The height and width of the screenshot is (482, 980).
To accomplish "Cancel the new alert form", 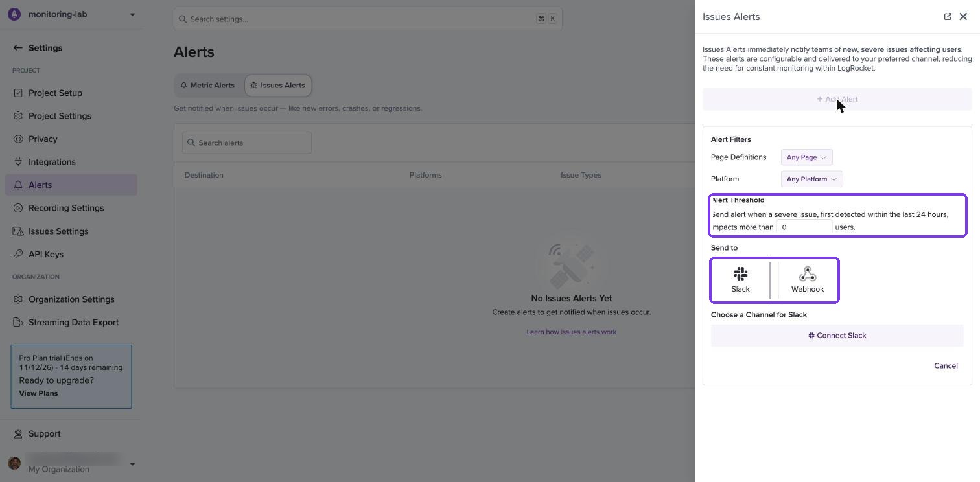I will pos(946,366).
